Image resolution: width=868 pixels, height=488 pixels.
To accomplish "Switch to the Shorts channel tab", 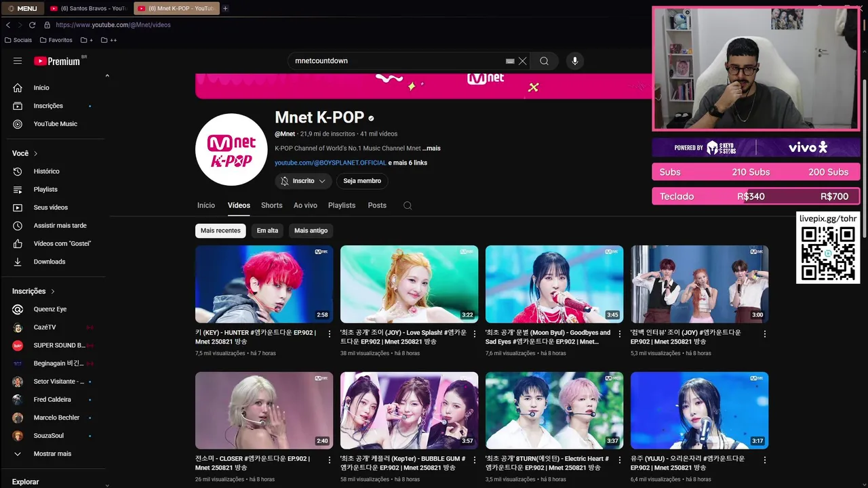I will [271, 205].
